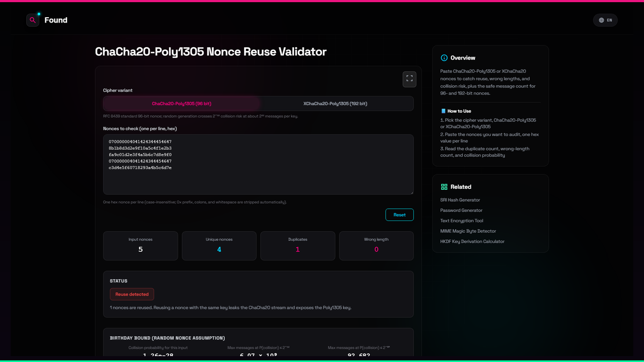644x362 pixels.
Task: Click the Reset button
Action: click(399, 215)
